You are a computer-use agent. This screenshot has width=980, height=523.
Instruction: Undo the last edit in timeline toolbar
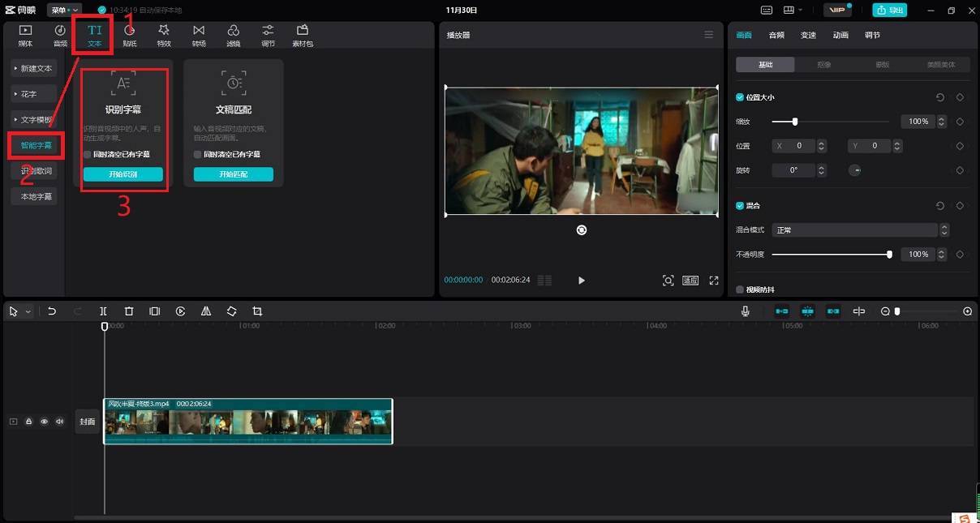point(52,311)
